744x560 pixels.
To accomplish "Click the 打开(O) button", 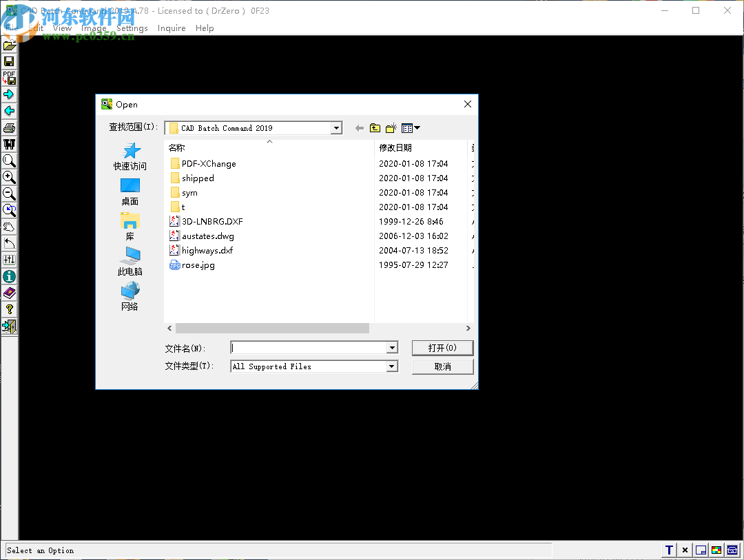I will [442, 347].
